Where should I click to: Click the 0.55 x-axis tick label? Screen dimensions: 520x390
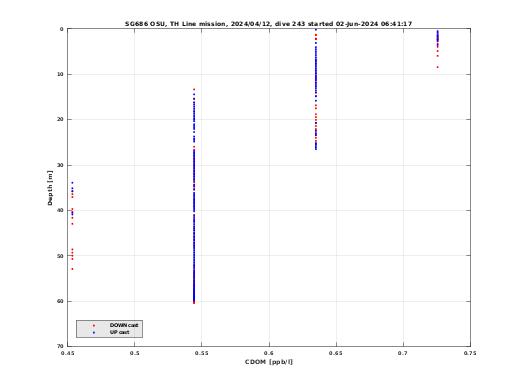point(202,353)
